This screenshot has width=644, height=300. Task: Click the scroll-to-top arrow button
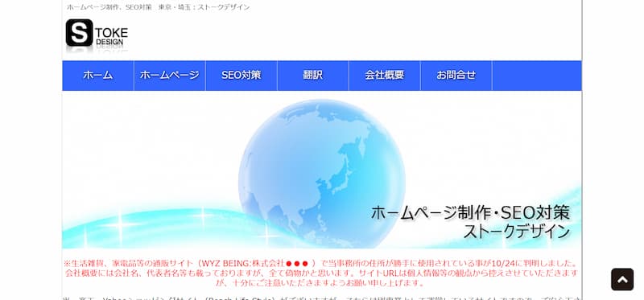click(622, 279)
